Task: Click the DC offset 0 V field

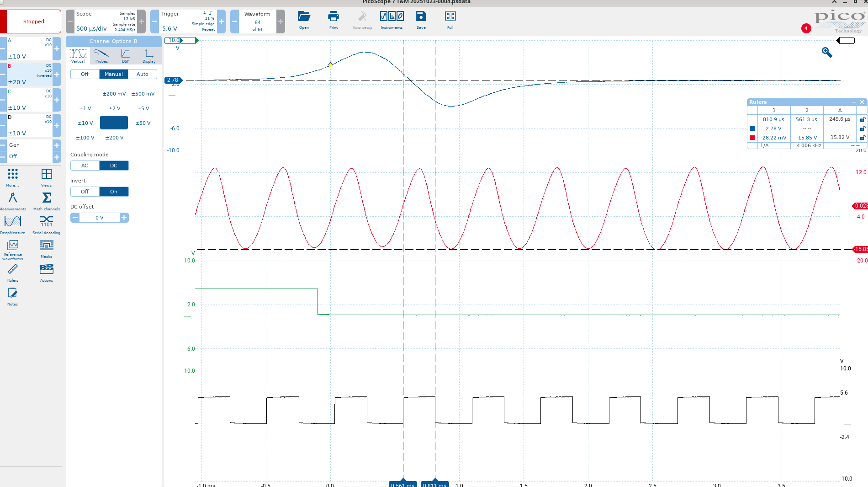Action: (x=100, y=218)
